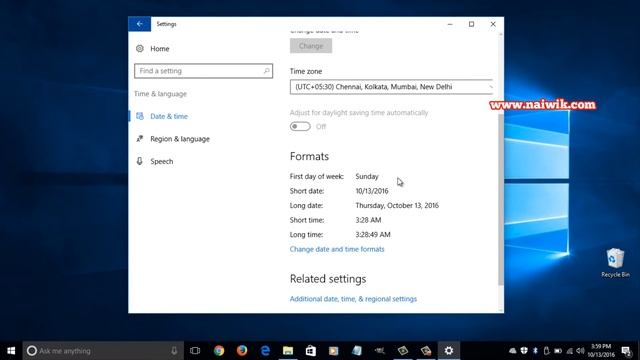Viewport: 640px width, 360px height.
Task: Launch Google Chrome from the taskbar
Action: [219, 351]
